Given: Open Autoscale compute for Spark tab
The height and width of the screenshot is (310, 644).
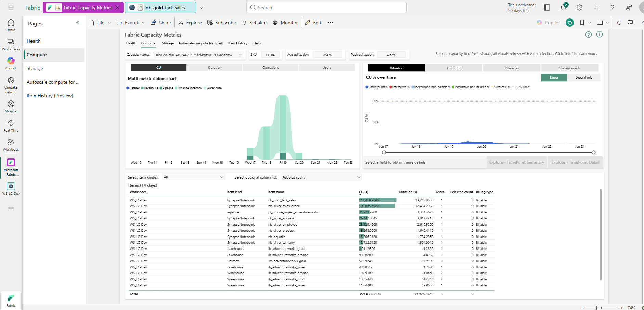Looking at the screenshot, I should (201, 43).
